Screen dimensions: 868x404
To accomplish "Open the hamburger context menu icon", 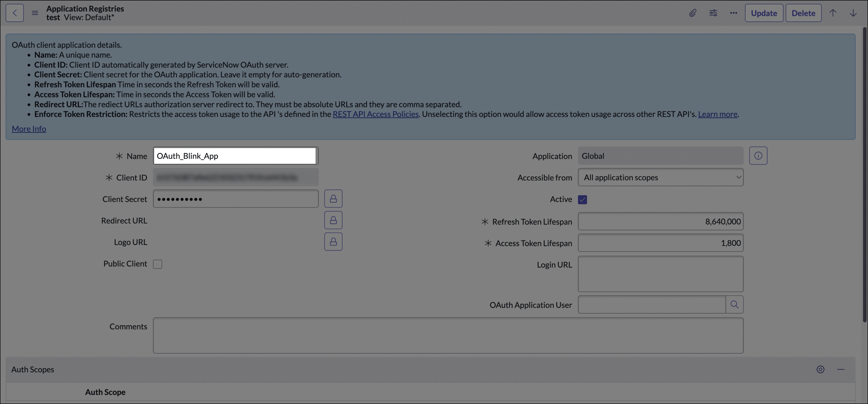I will (35, 13).
